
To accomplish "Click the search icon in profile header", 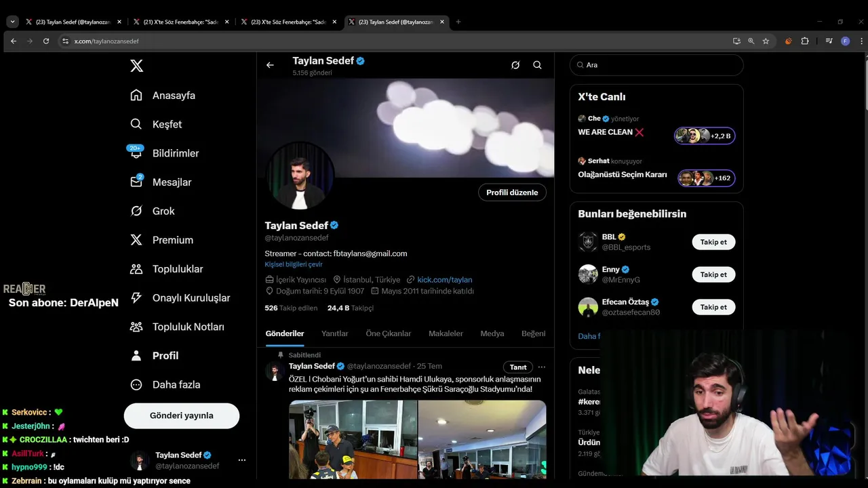I will coord(537,65).
